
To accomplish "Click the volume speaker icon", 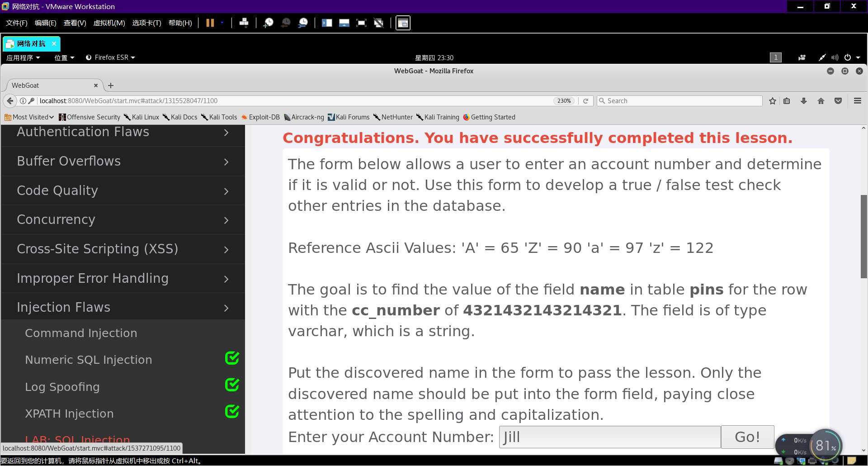I will tap(835, 57).
